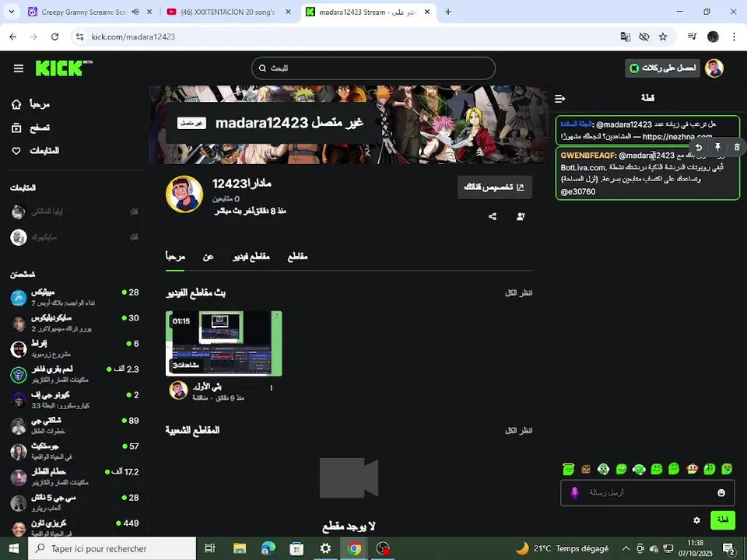Viewport: 747px width, 560px height.
Task: Toggle the Kick sidebar hamburger menu
Action: pos(19,68)
